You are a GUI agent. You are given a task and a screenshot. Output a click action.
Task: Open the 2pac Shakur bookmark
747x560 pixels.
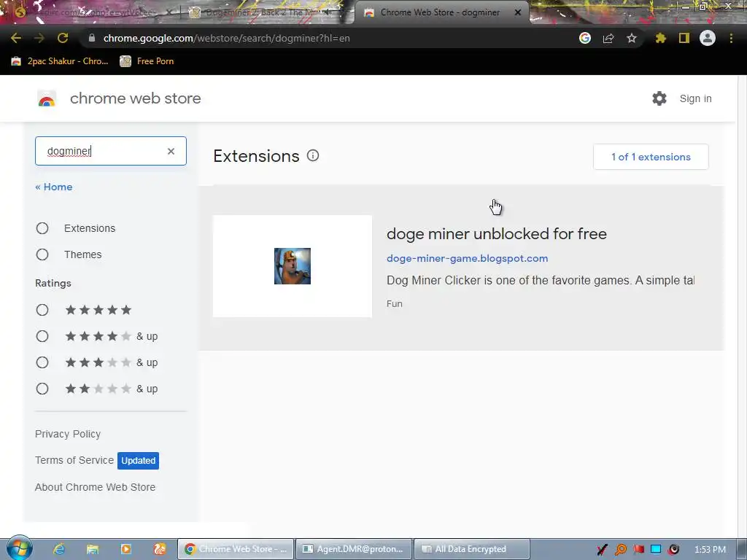coord(60,61)
